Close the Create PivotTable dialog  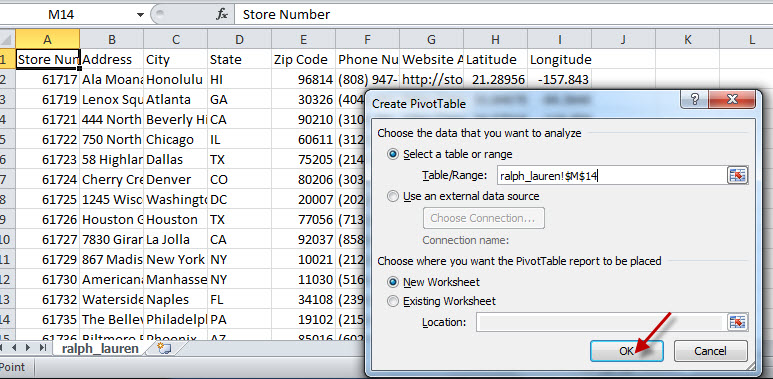(x=732, y=99)
